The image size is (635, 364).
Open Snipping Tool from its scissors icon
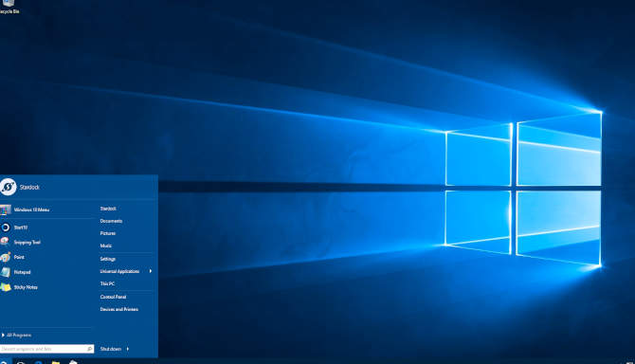point(6,242)
